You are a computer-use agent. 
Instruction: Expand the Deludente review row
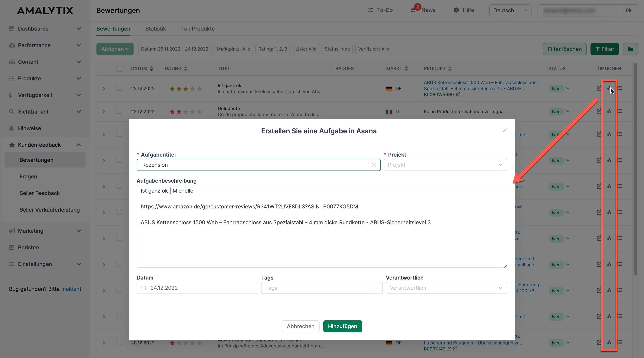(104, 112)
